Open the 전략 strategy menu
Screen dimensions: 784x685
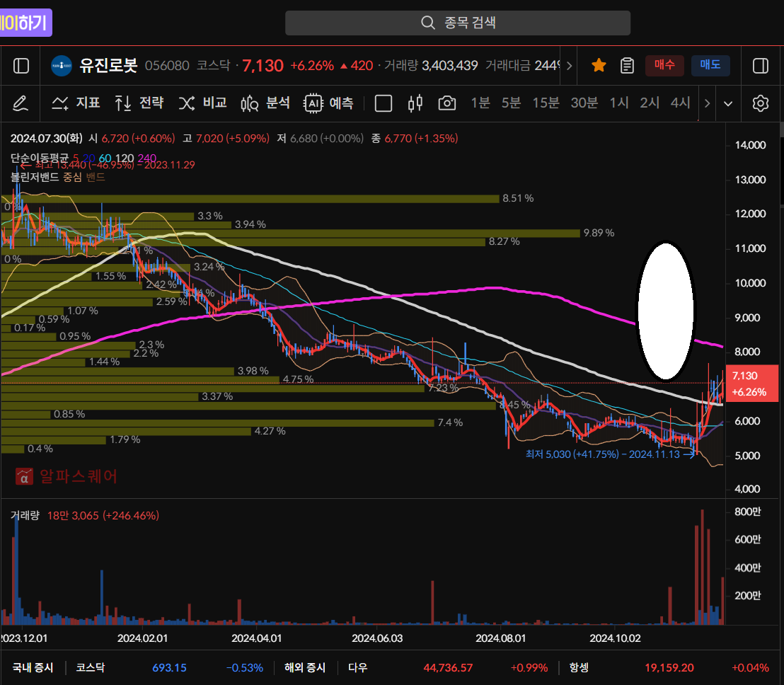pos(139,103)
